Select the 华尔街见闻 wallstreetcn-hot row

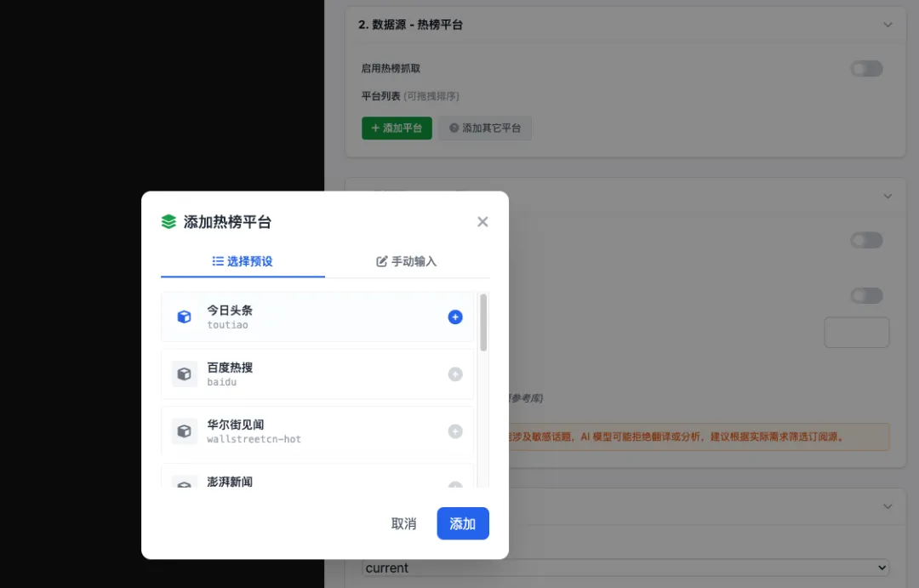(317, 431)
